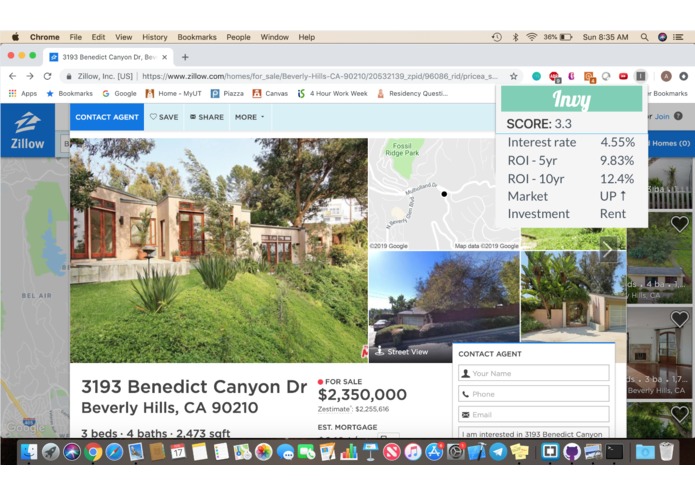Open Siri from the menu bar
The height and width of the screenshot is (494, 695).
tap(662, 37)
